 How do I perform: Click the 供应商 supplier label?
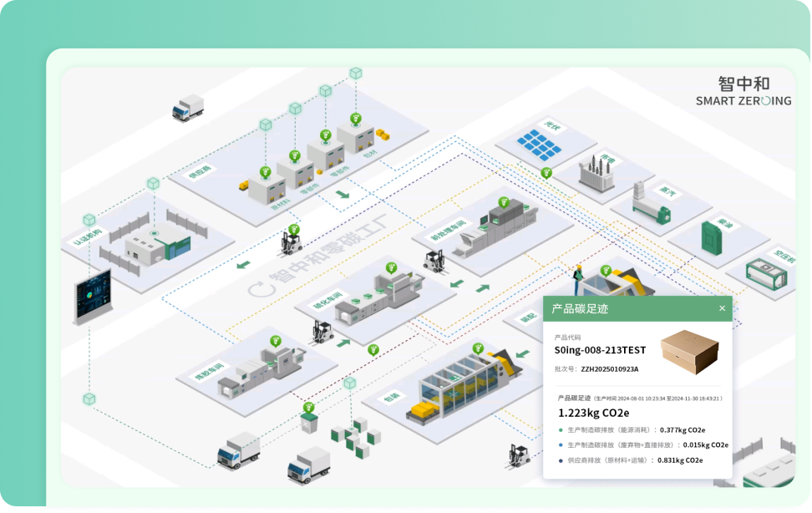[199, 174]
